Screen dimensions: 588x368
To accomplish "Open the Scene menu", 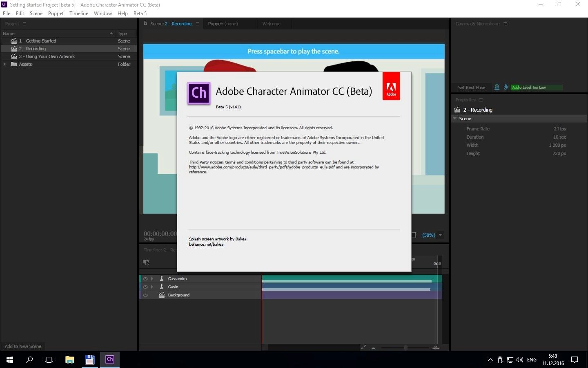I will (x=36, y=13).
